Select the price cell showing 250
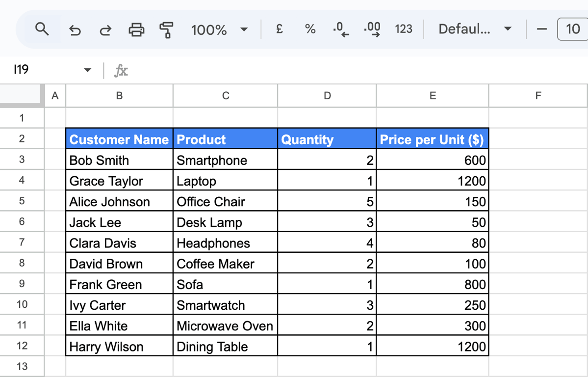This screenshot has height=377, width=588. click(433, 304)
